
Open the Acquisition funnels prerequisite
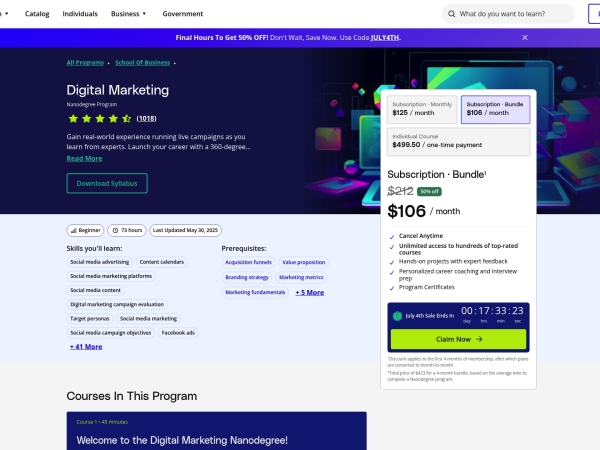click(248, 262)
